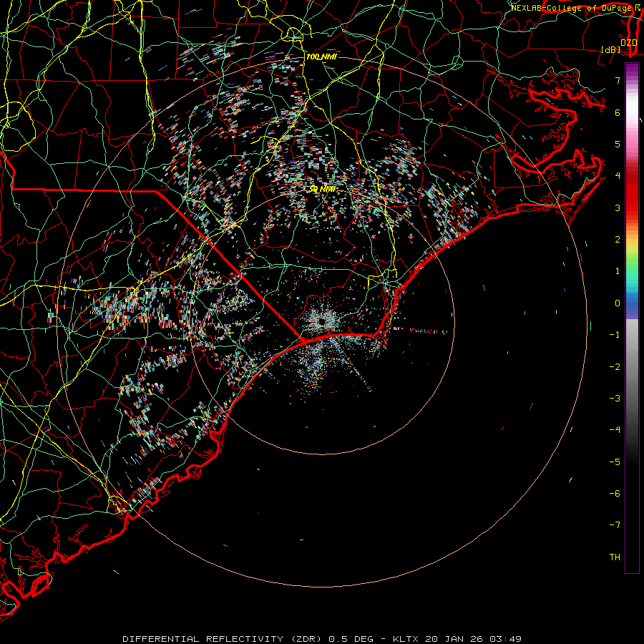Click the 50 NMI range ring label
This screenshot has width=644, height=644.
click(323, 190)
